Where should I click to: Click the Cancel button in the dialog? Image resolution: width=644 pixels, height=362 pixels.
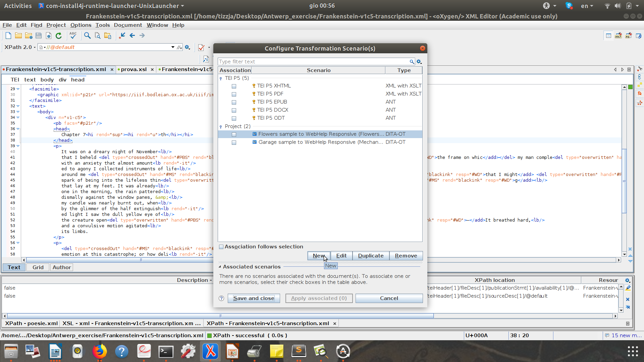389,298
